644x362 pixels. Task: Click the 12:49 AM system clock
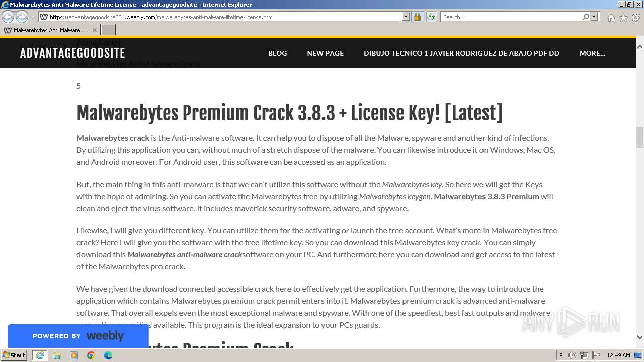coord(618,355)
